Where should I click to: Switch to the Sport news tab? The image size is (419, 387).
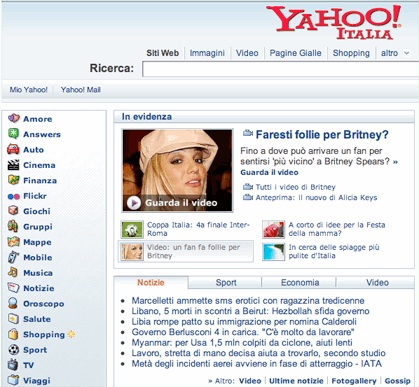click(x=226, y=283)
